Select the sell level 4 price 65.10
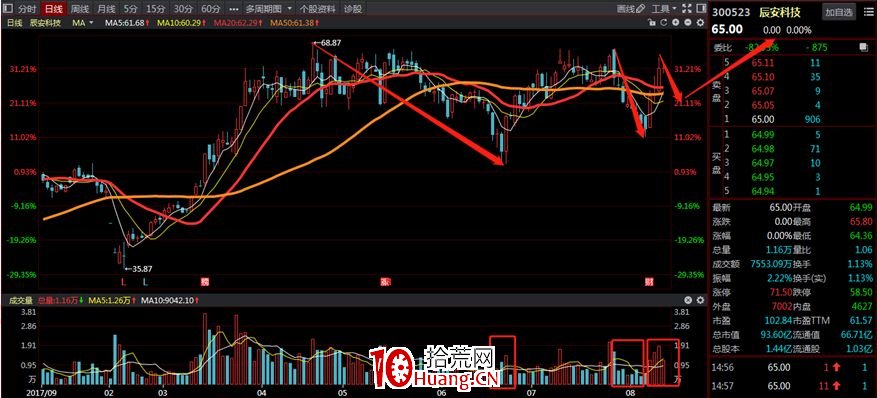Image resolution: width=877 pixels, height=398 pixels. pos(763,77)
